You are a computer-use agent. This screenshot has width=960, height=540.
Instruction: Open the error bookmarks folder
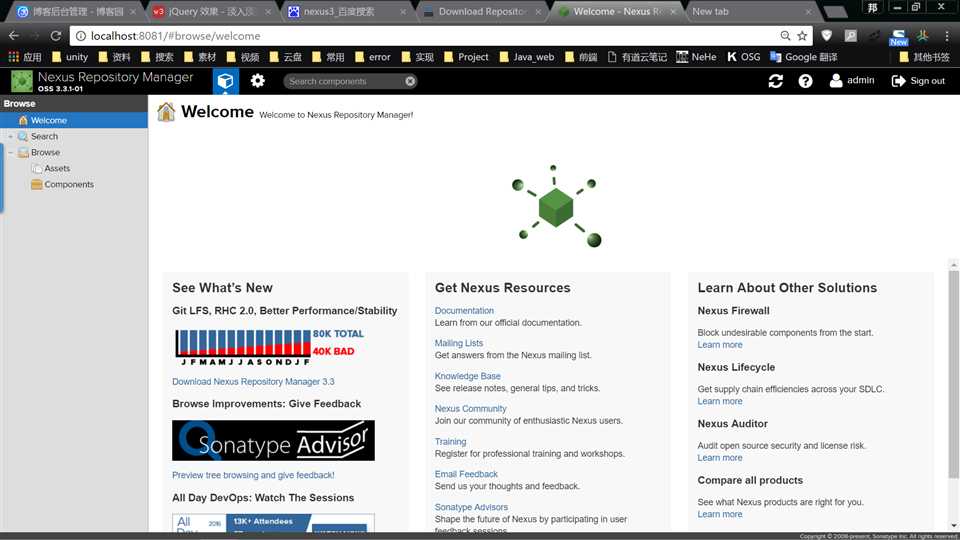372,57
